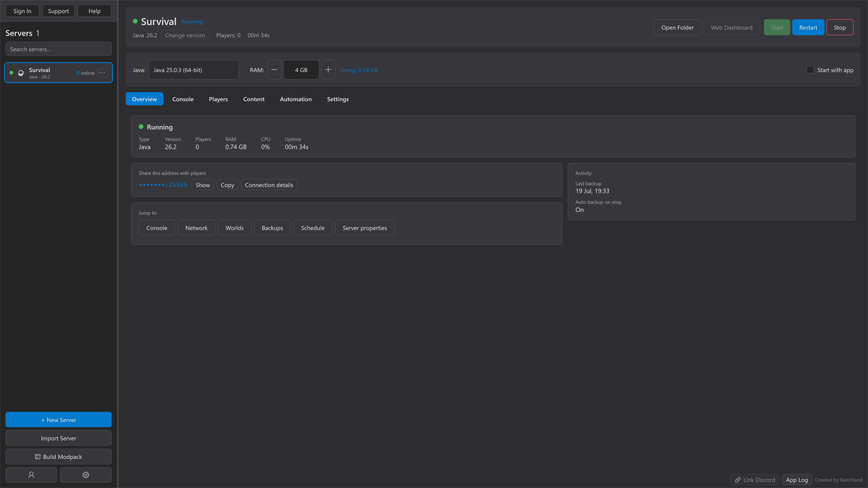Viewport: 868px width, 488px height.
Task: Click the '0 online' label
Action: point(85,73)
